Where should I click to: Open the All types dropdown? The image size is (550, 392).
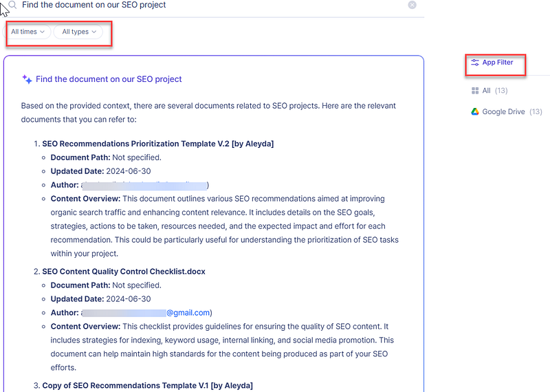pos(78,32)
